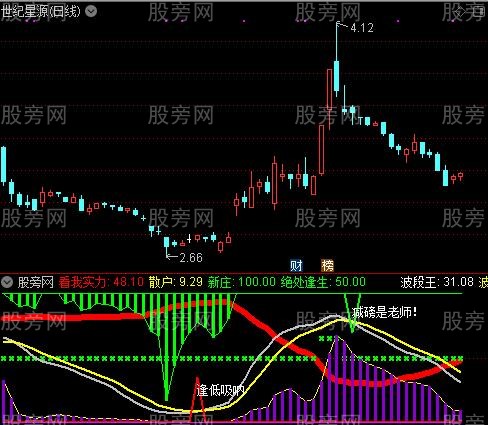Click the blue 财 marker icon
The width and height of the screenshot is (488, 425).
(x=296, y=266)
